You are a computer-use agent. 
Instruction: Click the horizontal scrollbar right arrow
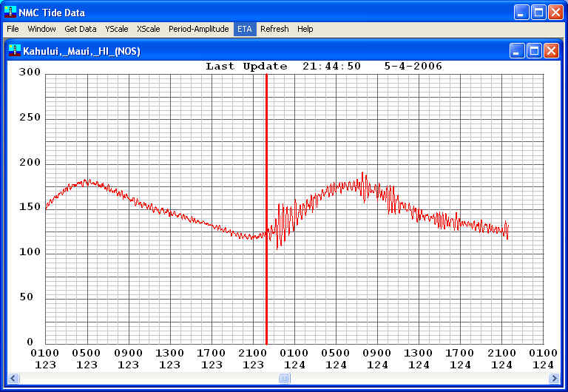click(554, 379)
